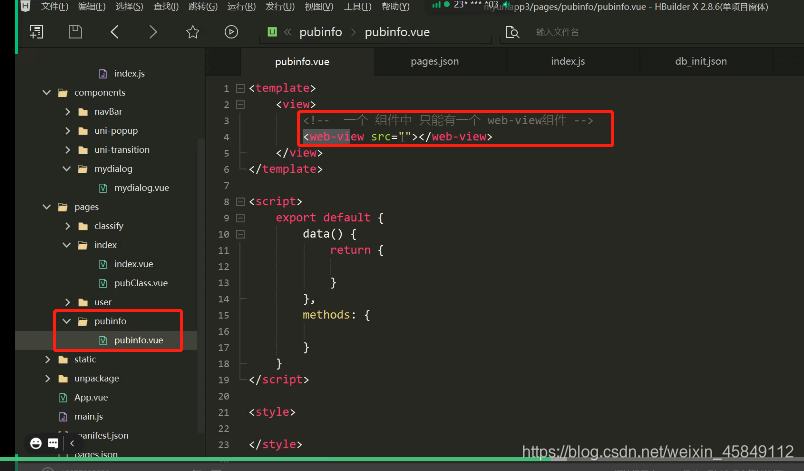Switch to the pages.json tab
Image resolution: width=804 pixels, height=471 pixels.
[434, 62]
